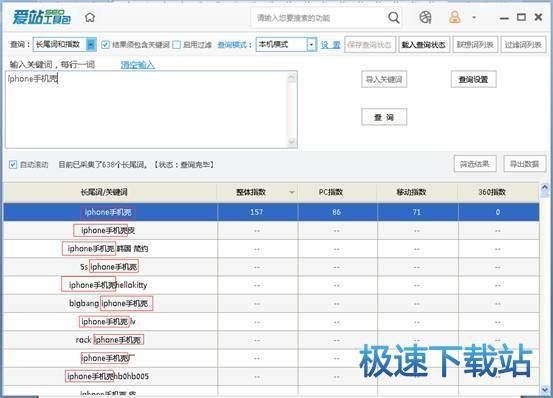Click the 载入查询状态 button
This screenshot has width=553, height=398.
(424, 45)
